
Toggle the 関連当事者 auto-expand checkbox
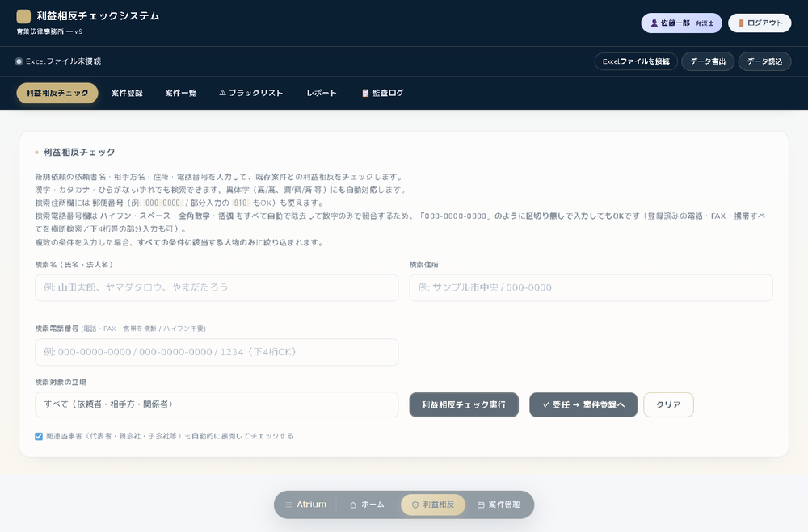point(39,436)
